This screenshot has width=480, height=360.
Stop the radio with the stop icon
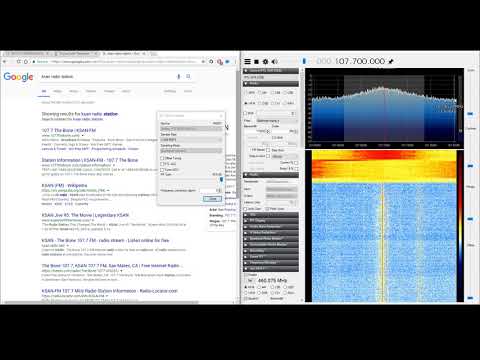tap(256, 61)
